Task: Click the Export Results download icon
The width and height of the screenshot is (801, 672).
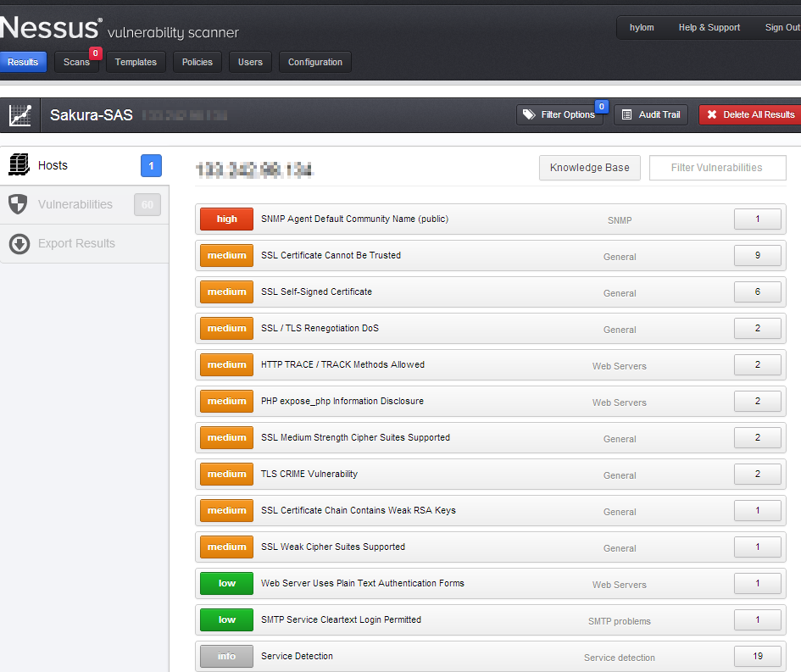Action: coord(19,243)
